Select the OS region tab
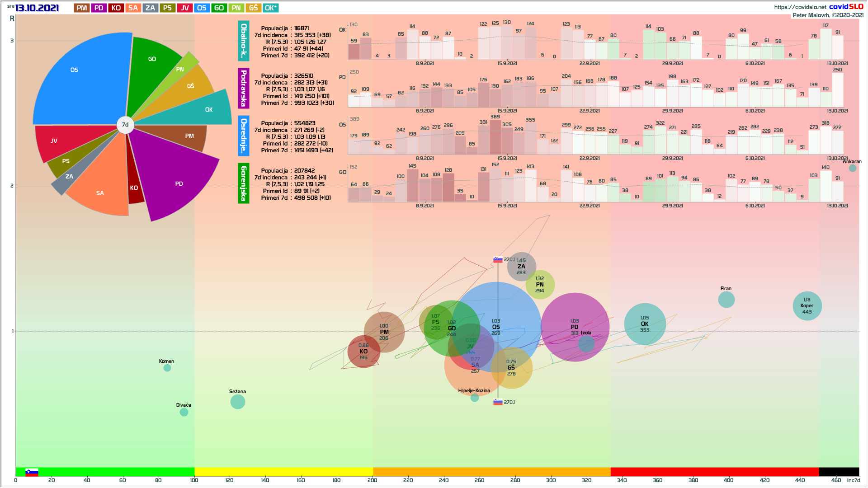 pos(202,8)
